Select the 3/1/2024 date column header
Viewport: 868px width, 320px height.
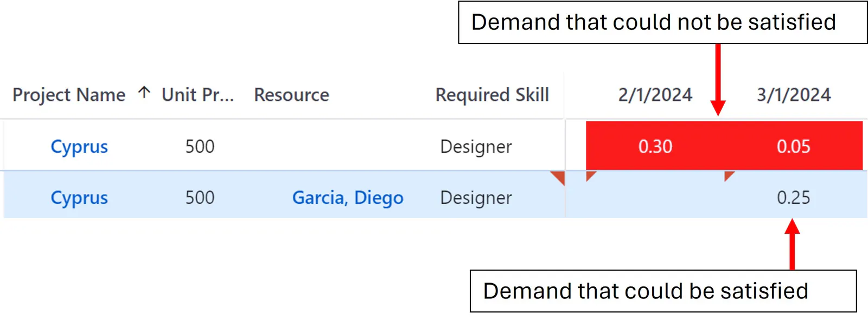794,95
